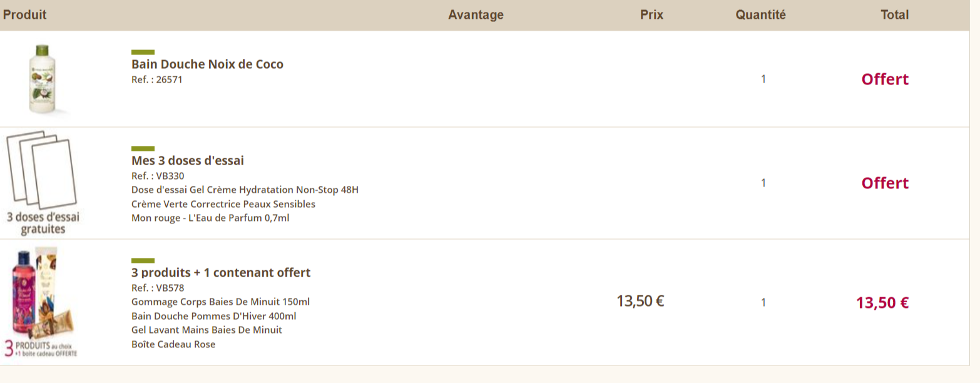Viewport: 980px width, 383px height.
Task: Click the quantity of the Noix de Coco row
Action: (x=763, y=79)
